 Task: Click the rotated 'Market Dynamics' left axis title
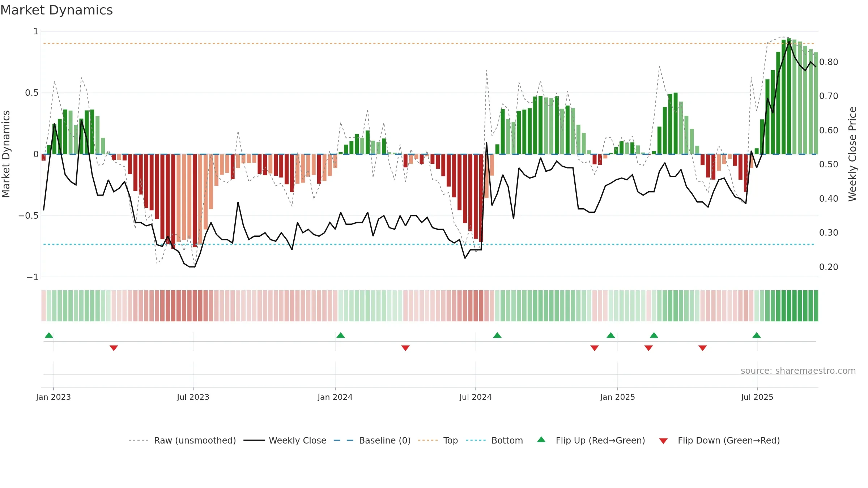pyautogui.click(x=6, y=154)
